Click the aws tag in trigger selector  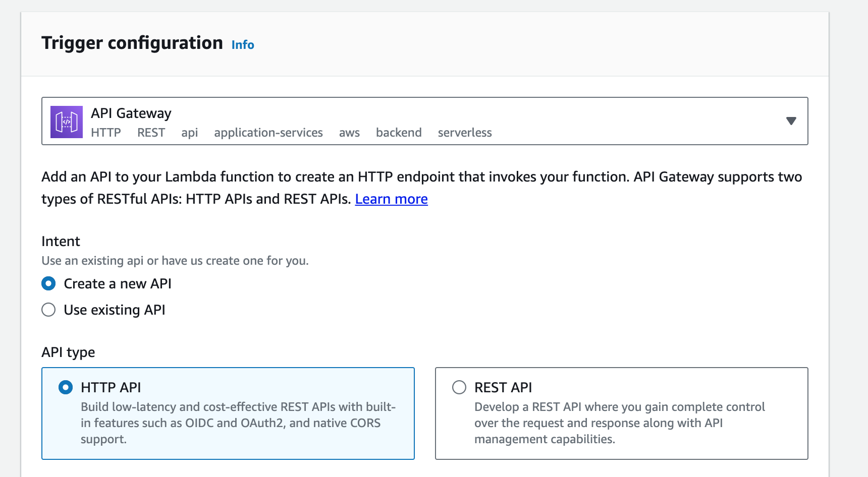pyautogui.click(x=349, y=133)
